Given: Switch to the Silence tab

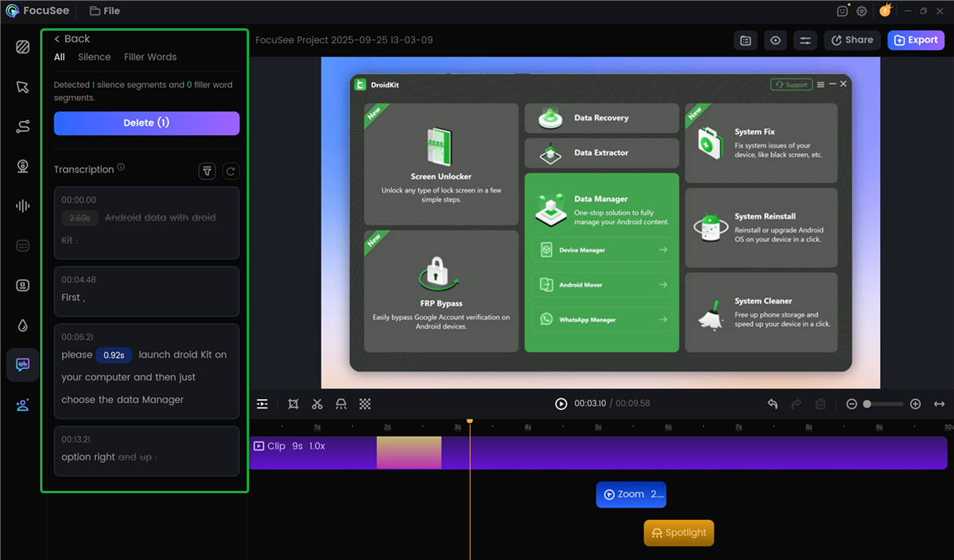Looking at the screenshot, I should tap(94, 57).
